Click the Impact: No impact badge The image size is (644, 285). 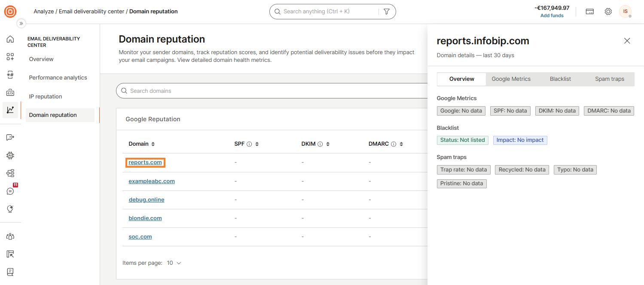(x=520, y=140)
